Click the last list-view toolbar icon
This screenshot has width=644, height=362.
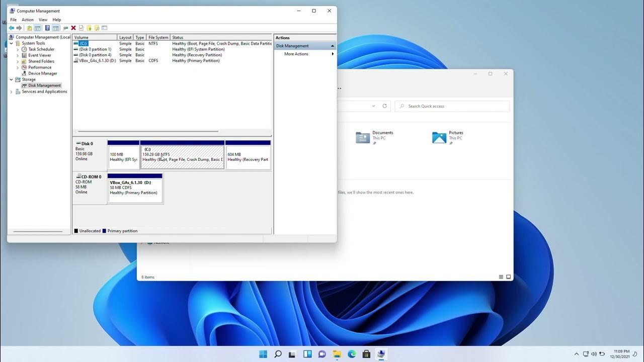click(x=105, y=28)
